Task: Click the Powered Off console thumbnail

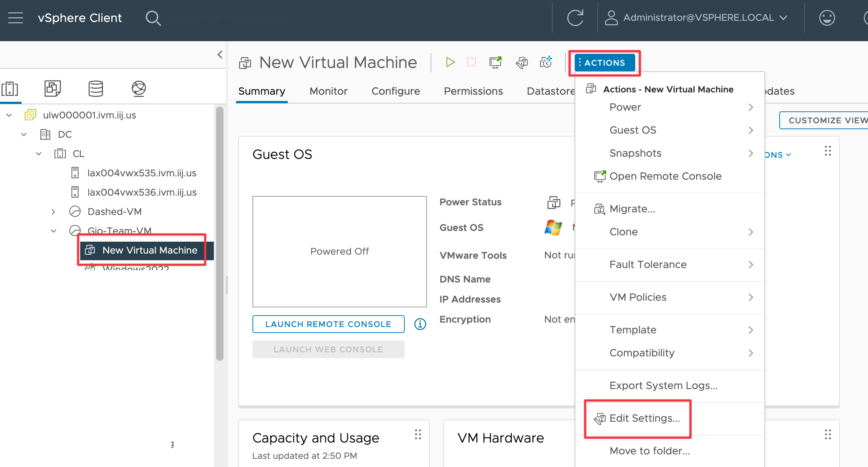Action: click(340, 252)
